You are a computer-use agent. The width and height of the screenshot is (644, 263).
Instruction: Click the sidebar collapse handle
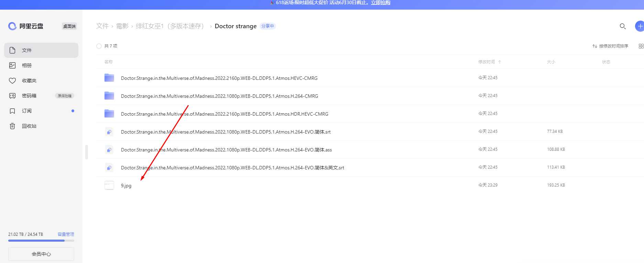87,152
